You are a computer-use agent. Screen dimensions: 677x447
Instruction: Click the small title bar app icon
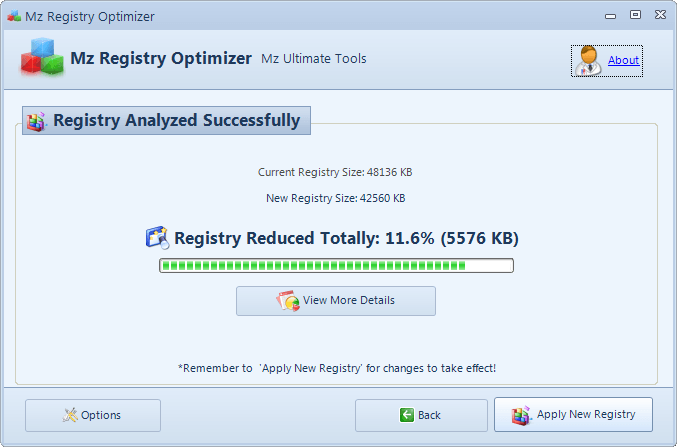pos(14,16)
